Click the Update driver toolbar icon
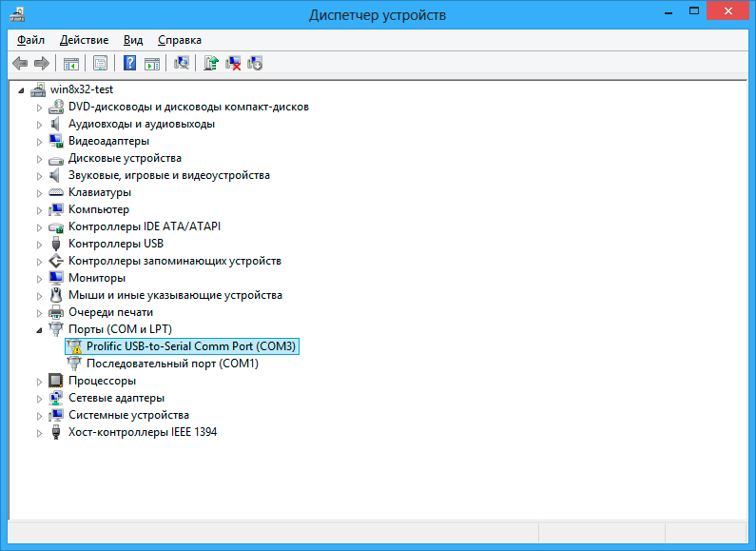This screenshot has height=551, width=756. pyautogui.click(x=211, y=63)
